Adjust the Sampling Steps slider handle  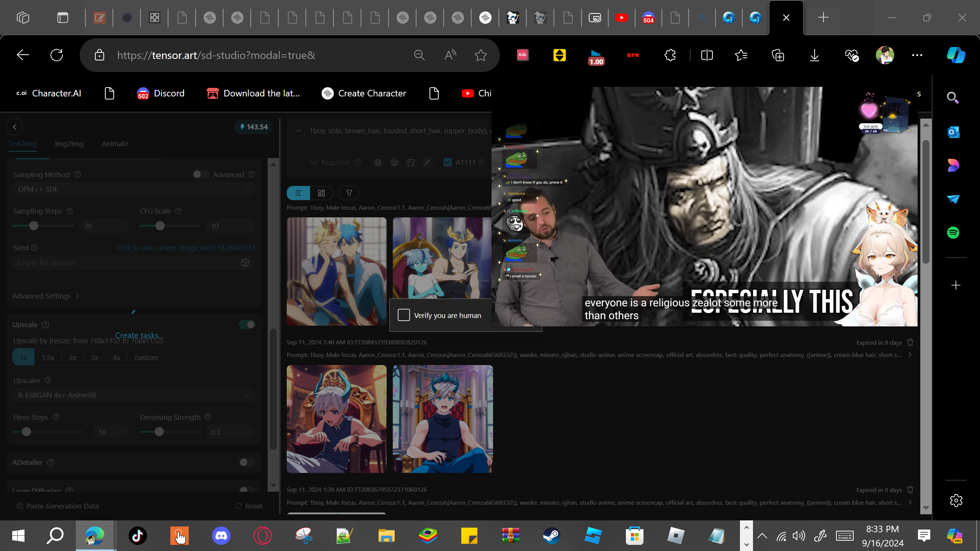[34, 226]
